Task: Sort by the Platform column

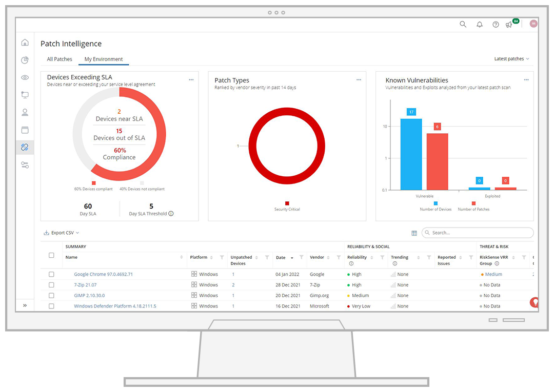Action: (211, 258)
